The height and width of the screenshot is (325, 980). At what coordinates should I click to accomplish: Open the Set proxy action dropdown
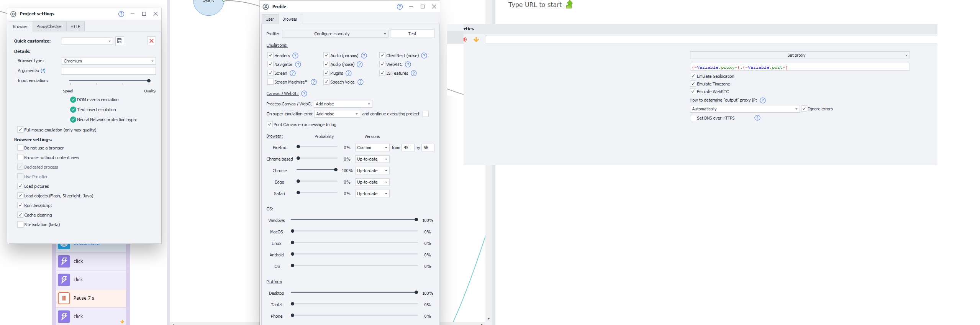pos(800,55)
